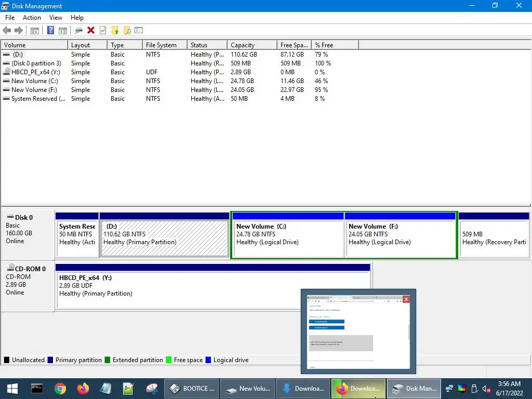Click the 95 % free cell
Screen dimensions: 532x399
321,89
